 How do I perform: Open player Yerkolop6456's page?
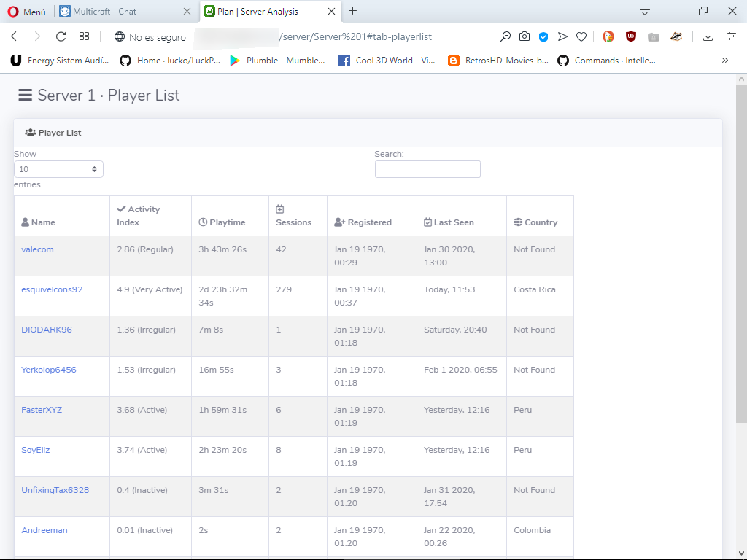49,370
